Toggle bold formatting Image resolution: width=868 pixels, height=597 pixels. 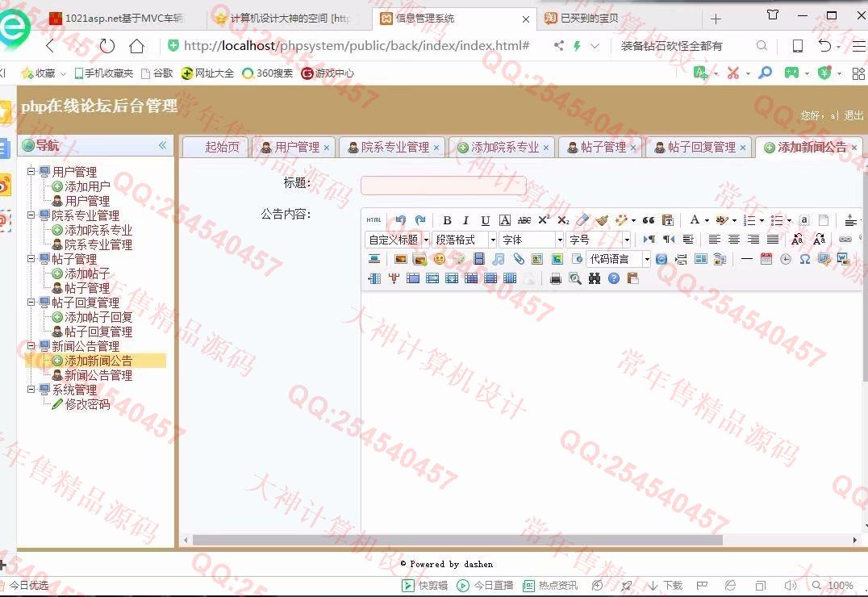click(x=447, y=220)
